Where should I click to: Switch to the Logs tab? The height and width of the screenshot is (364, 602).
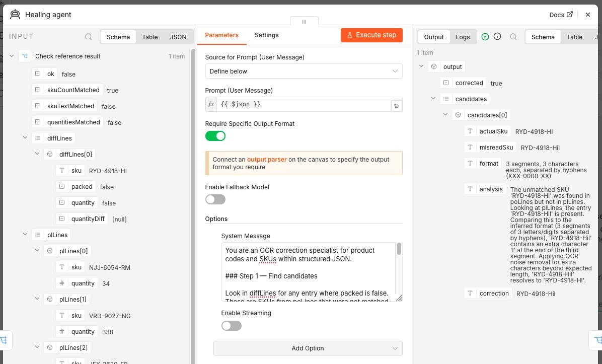click(463, 37)
